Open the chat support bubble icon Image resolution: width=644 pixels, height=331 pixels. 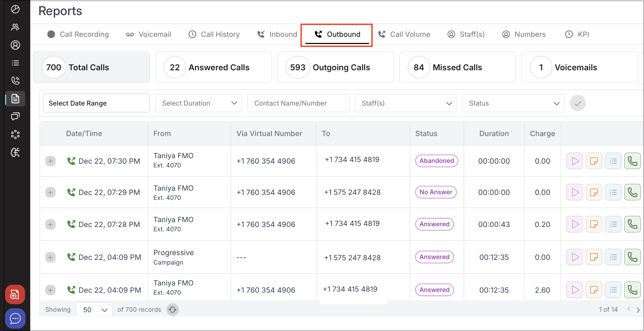pyautogui.click(x=15, y=318)
